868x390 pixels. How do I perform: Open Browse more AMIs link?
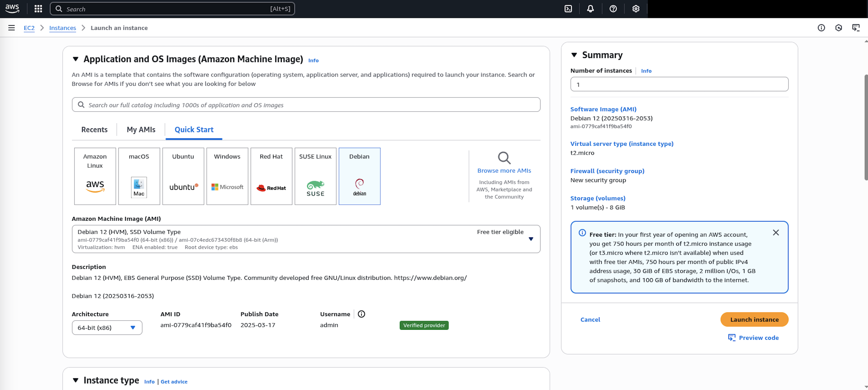[504, 170]
